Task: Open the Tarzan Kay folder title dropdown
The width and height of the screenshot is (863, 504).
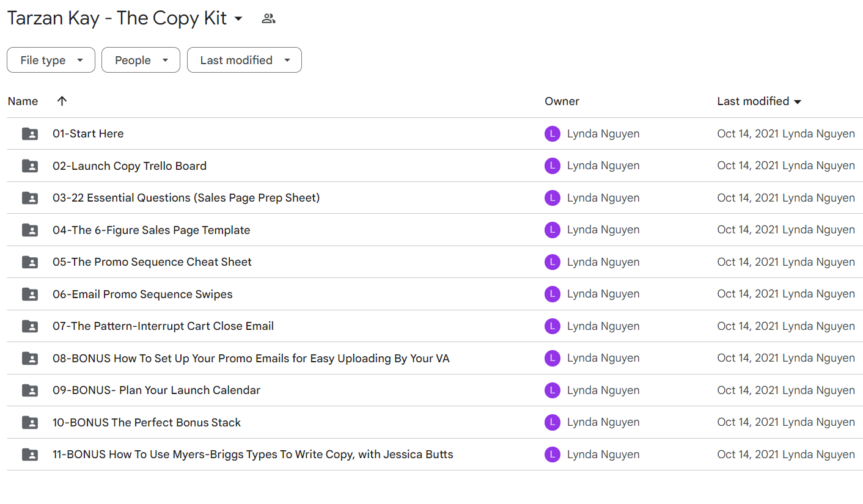Action: pyautogui.click(x=238, y=19)
